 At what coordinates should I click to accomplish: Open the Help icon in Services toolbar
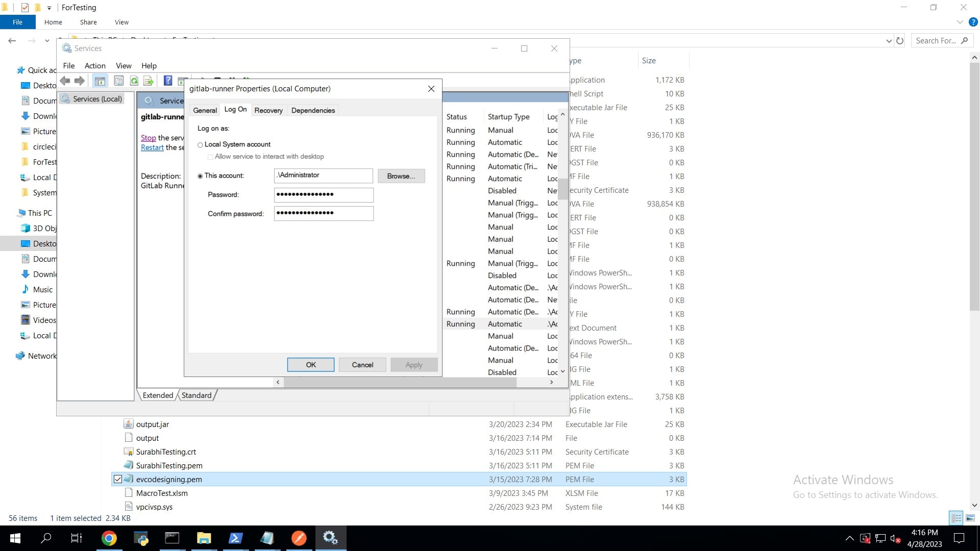pos(167,81)
